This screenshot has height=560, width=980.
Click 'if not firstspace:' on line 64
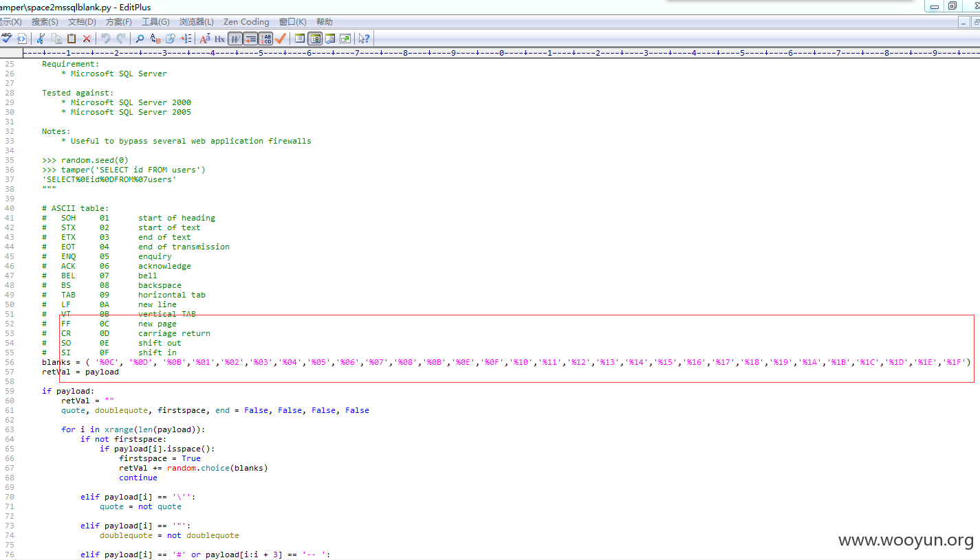coord(124,439)
